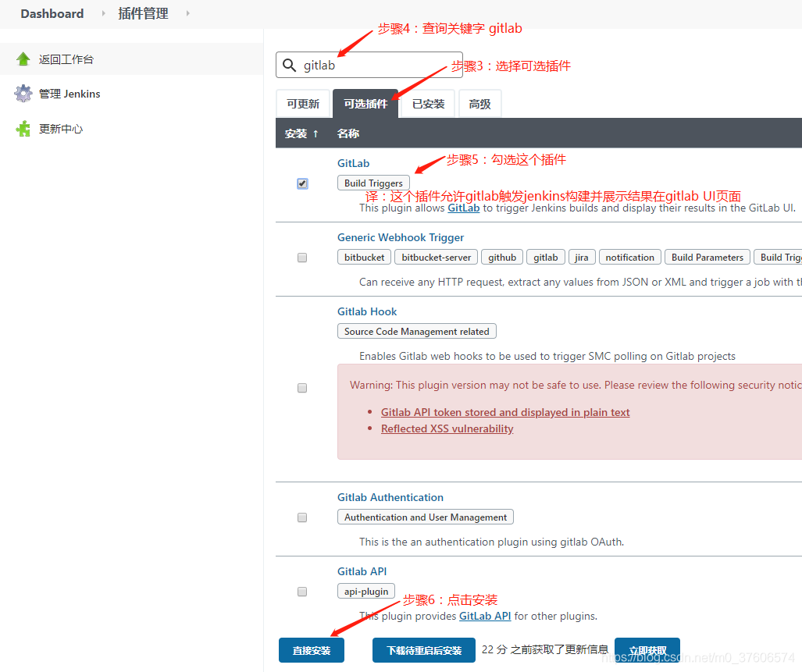Click the Authentication and User Management tag

[x=426, y=517]
